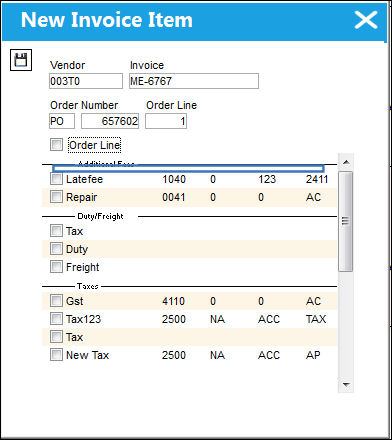The image size is (392, 440).
Task: Check the Freight checkbox
Action: click(56, 267)
